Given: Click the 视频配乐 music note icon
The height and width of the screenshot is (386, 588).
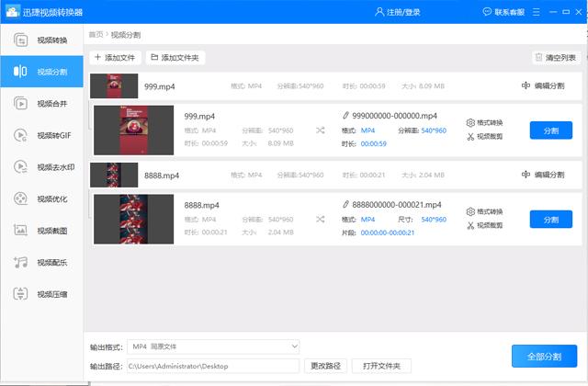Looking at the screenshot, I should click(x=20, y=262).
